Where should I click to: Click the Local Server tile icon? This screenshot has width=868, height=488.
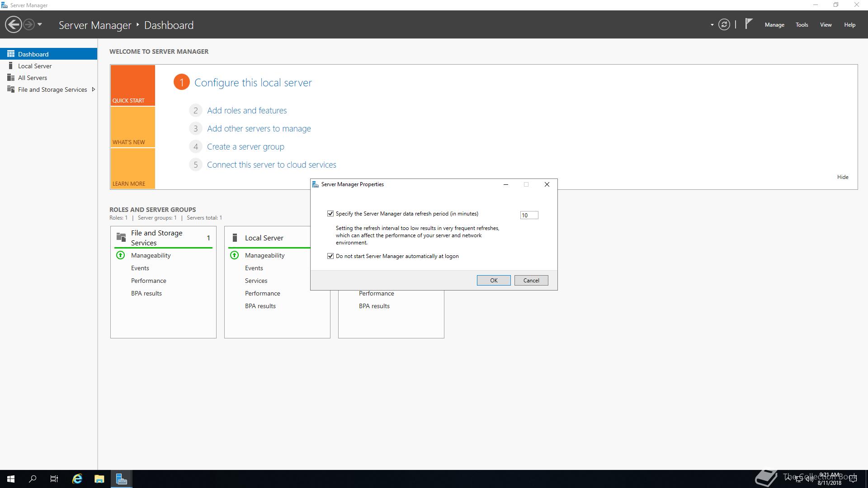click(x=235, y=237)
